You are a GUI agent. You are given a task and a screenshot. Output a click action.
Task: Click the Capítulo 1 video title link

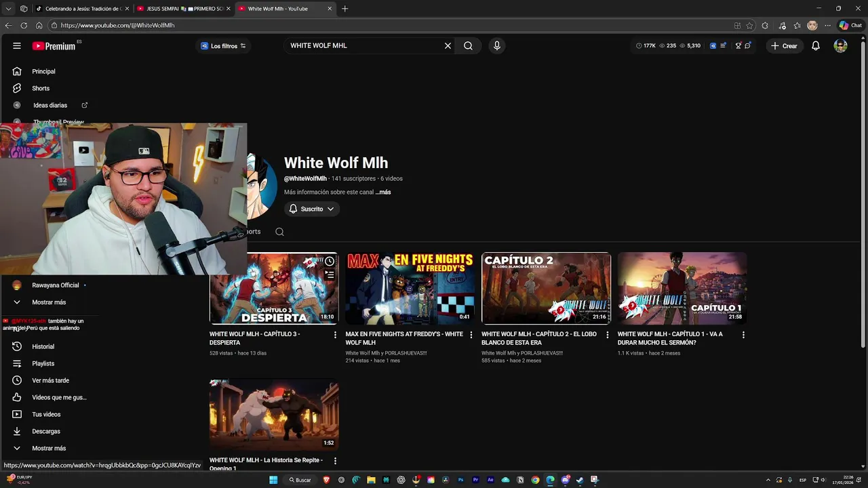coord(670,338)
